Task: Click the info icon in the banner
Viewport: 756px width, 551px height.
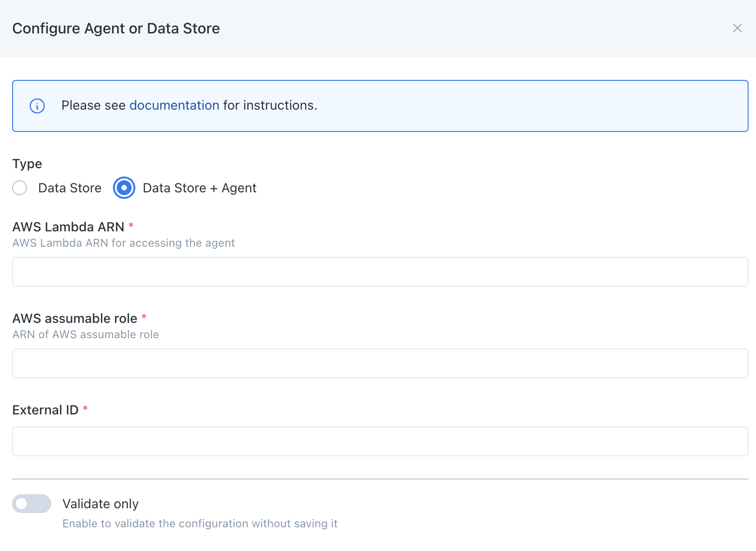Action: [x=37, y=106]
